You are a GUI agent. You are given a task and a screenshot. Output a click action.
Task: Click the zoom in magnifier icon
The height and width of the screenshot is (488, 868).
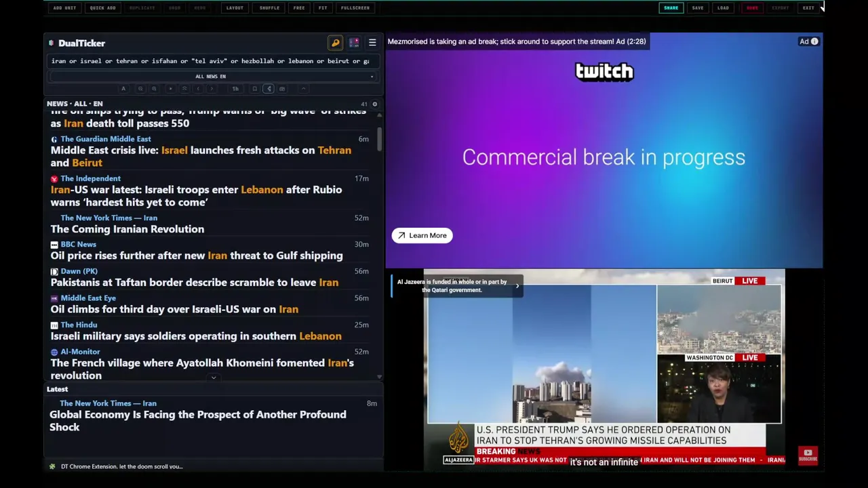point(154,89)
